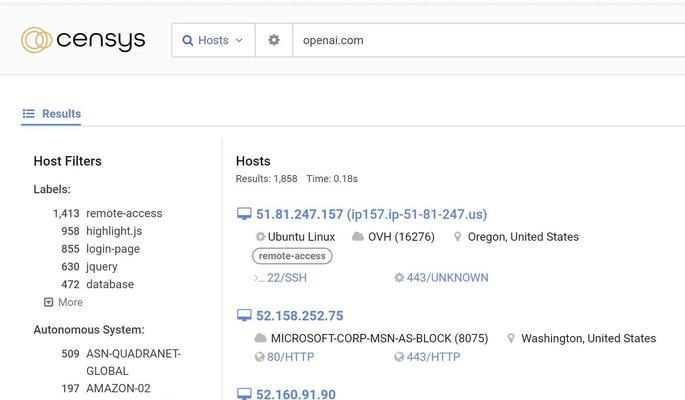
Task: Filter by ASN-QUADRANET-GLOBAL autonomous system
Action: click(x=133, y=362)
